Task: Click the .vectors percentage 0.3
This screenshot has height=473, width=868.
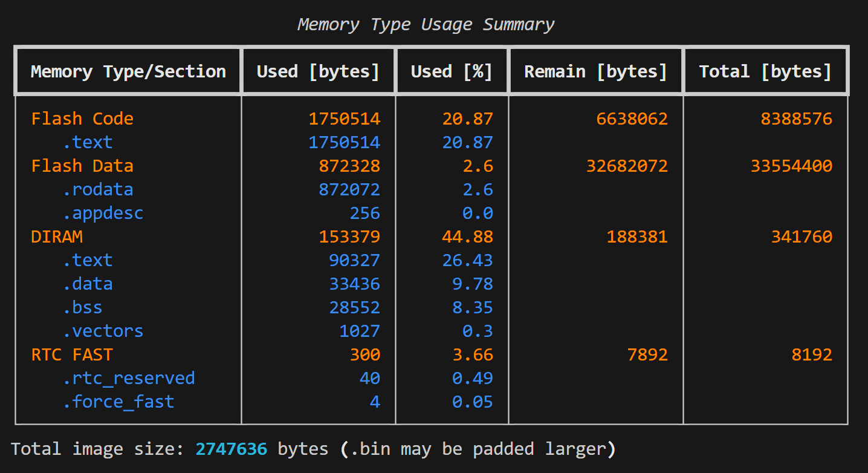Action: pyautogui.click(x=478, y=331)
